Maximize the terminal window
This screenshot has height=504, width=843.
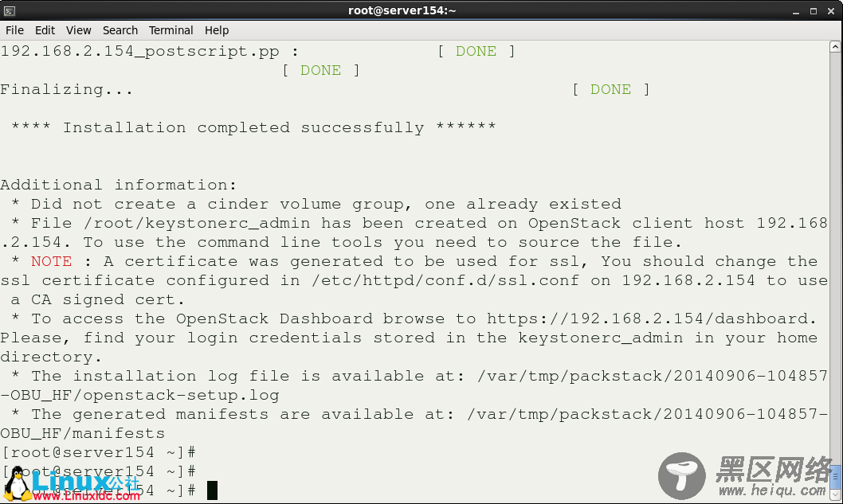pos(814,11)
